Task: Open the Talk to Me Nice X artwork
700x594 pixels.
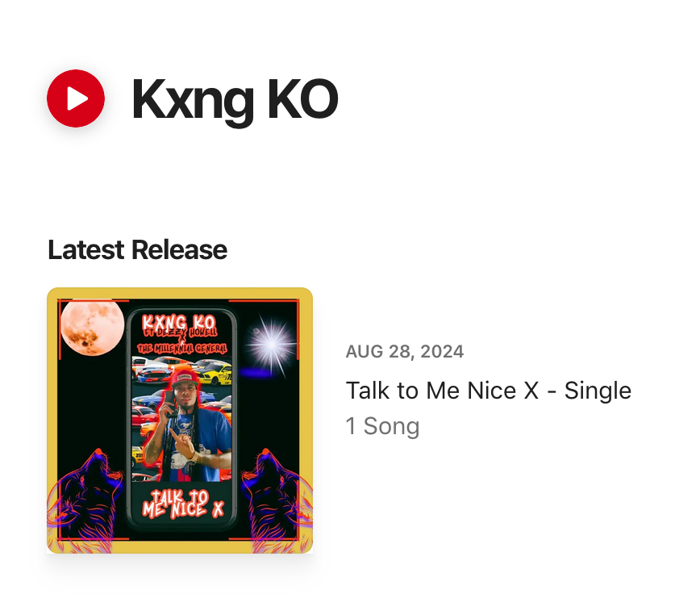Action: coord(180,420)
